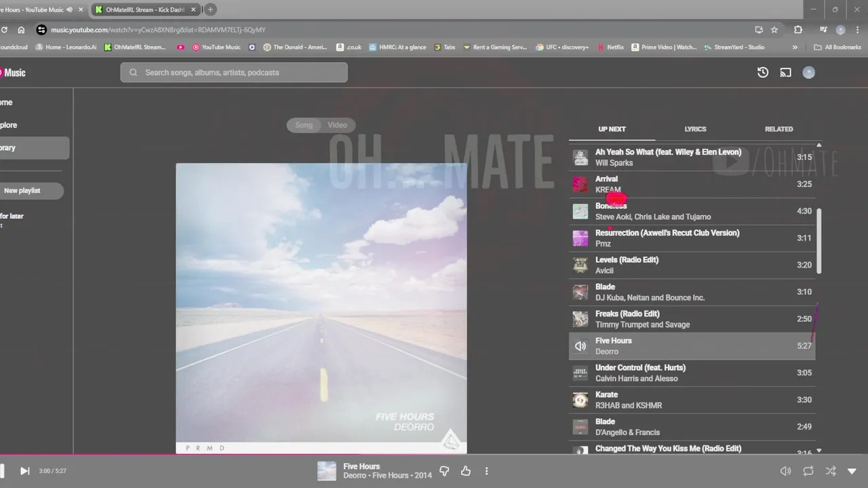Expand hidden bookmarks chevron
This screenshot has height=488, width=868.
[x=795, y=47]
